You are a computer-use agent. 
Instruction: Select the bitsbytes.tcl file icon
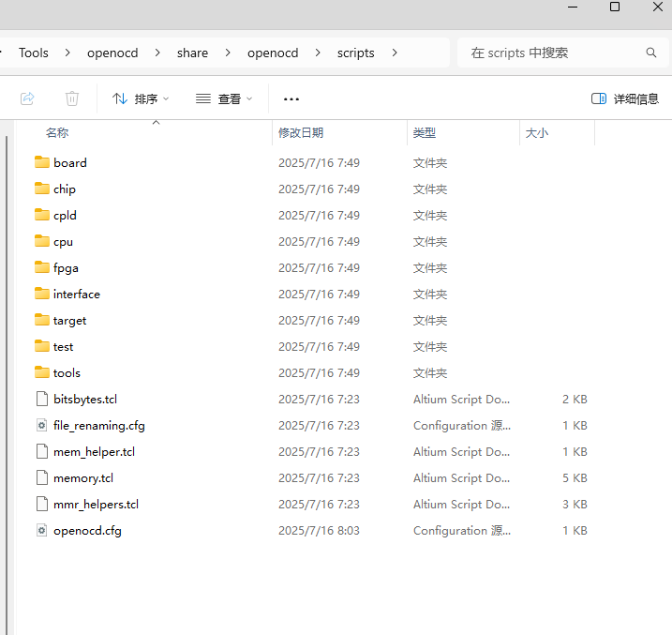tap(42, 399)
